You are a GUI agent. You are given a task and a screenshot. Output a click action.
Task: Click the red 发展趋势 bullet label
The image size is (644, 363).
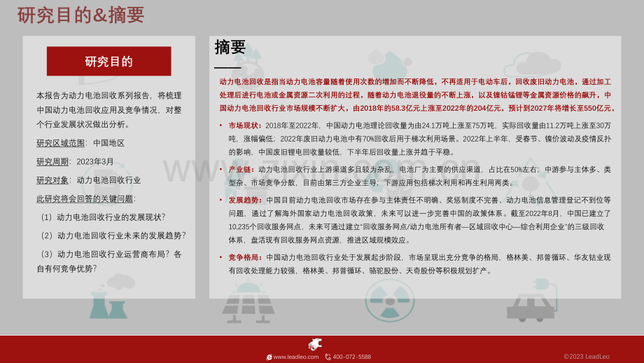244,200
